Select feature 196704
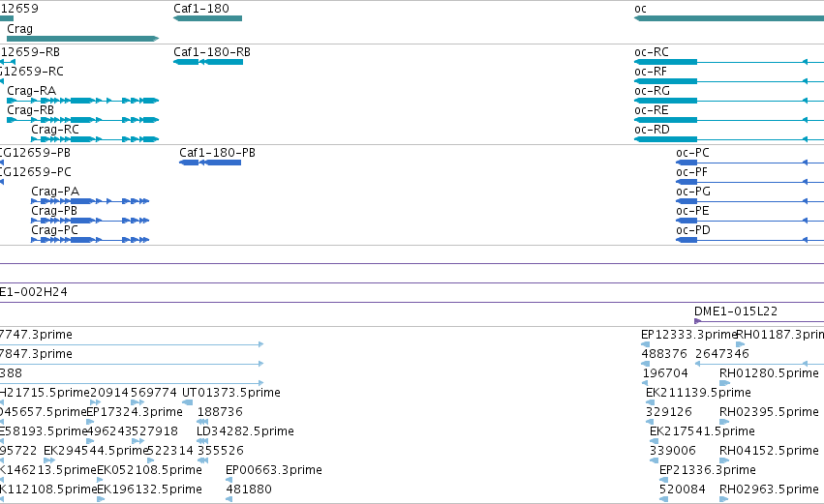 (645, 383)
